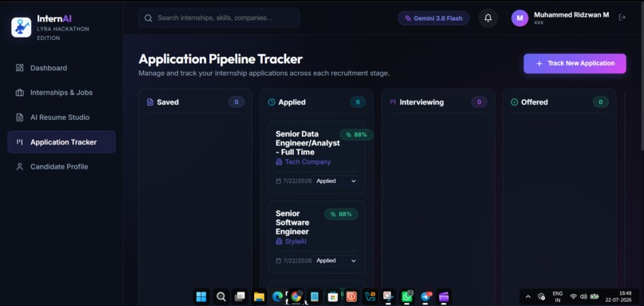
Task: Click building icon beside StyleAI
Action: (x=279, y=241)
